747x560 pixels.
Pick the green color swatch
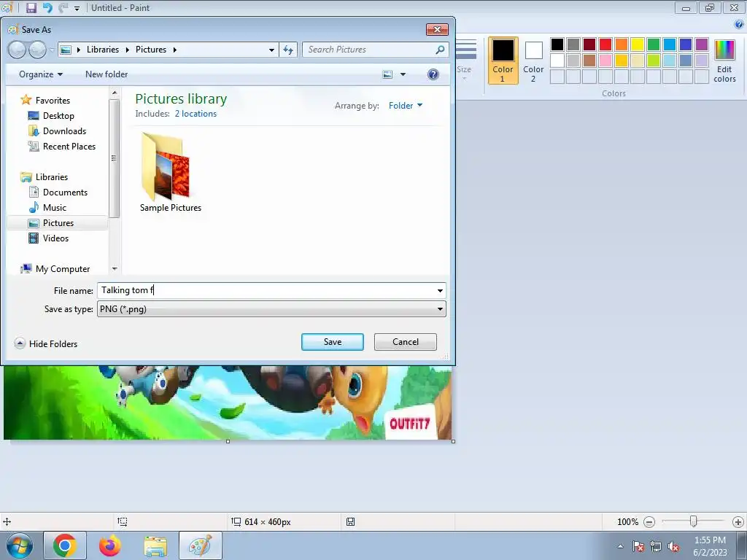(654, 44)
